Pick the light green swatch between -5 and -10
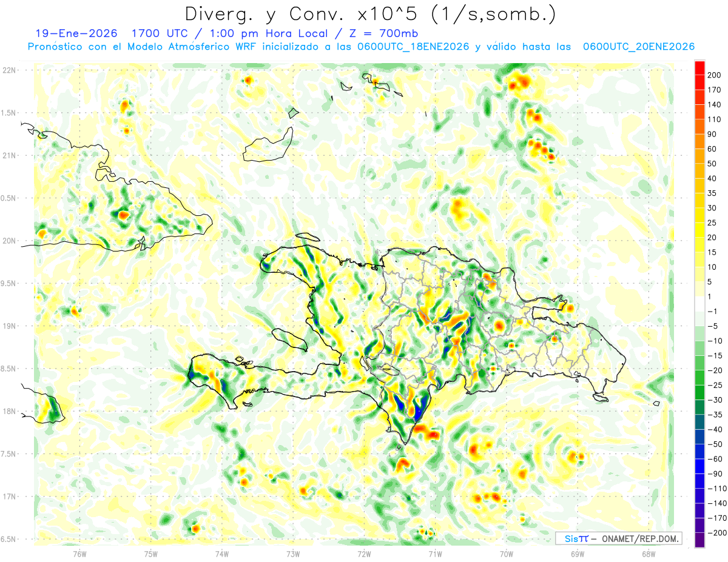 click(x=699, y=333)
